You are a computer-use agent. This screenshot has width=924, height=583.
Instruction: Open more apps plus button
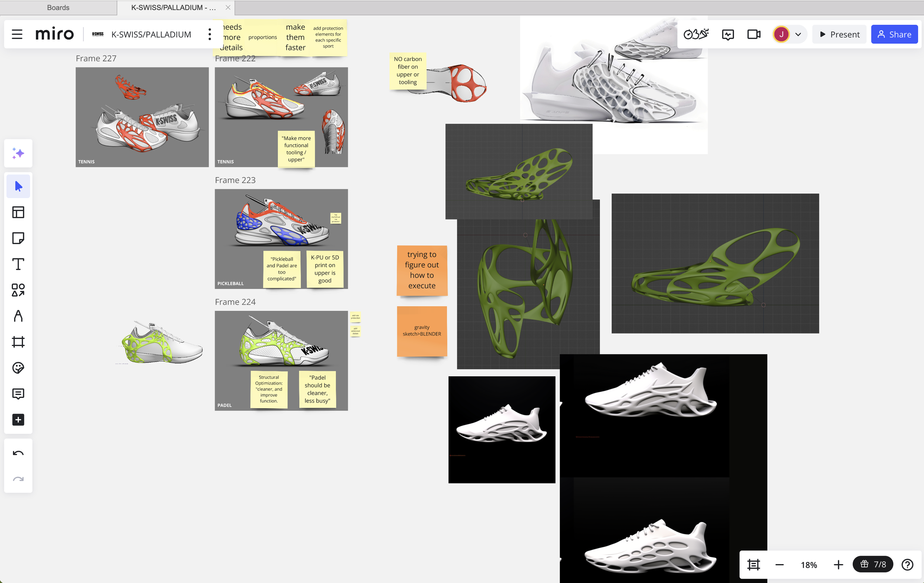(x=18, y=420)
